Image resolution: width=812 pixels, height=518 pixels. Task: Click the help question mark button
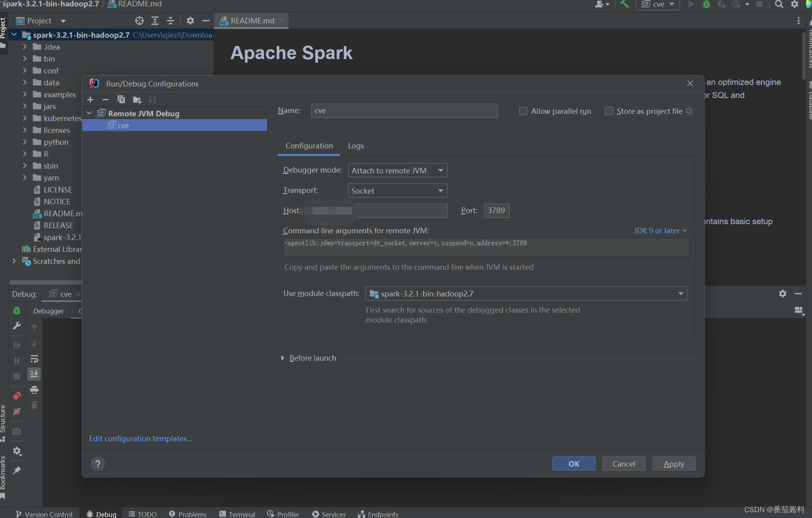coord(98,464)
